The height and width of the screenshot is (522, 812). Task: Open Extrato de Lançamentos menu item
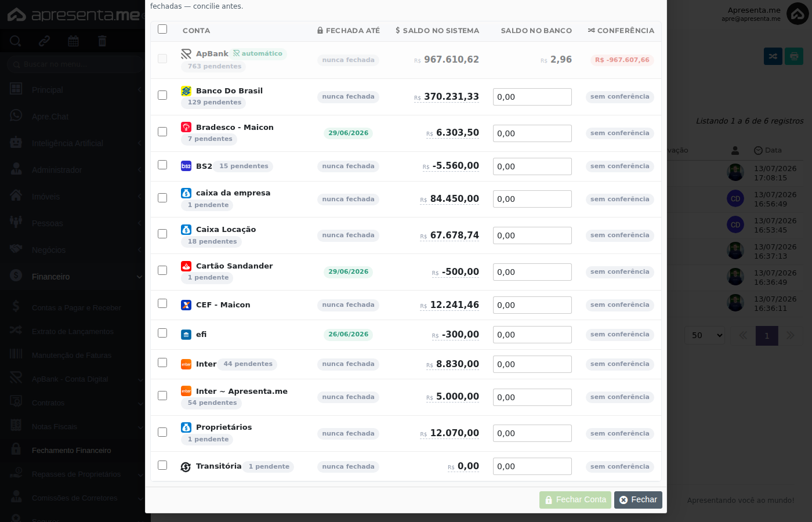click(x=72, y=332)
